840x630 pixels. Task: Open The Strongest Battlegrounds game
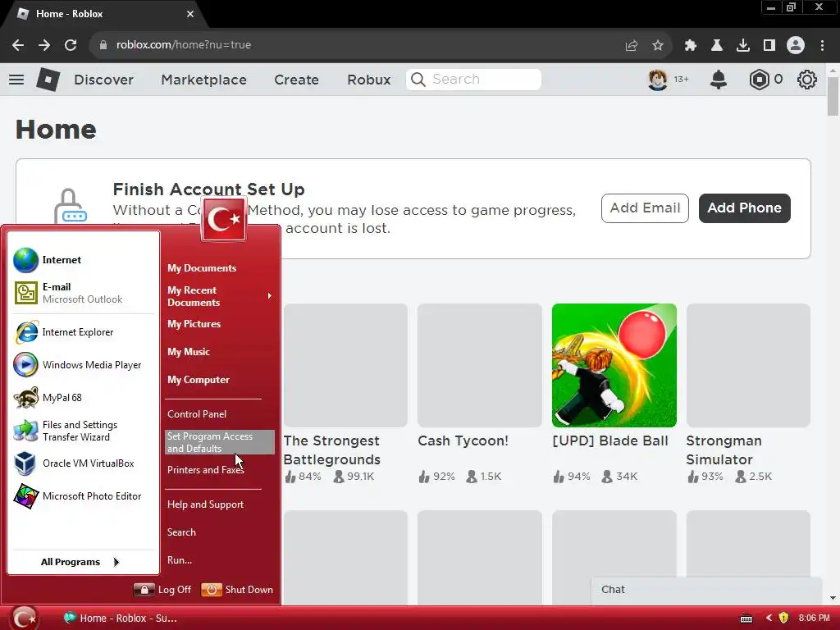tap(345, 394)
